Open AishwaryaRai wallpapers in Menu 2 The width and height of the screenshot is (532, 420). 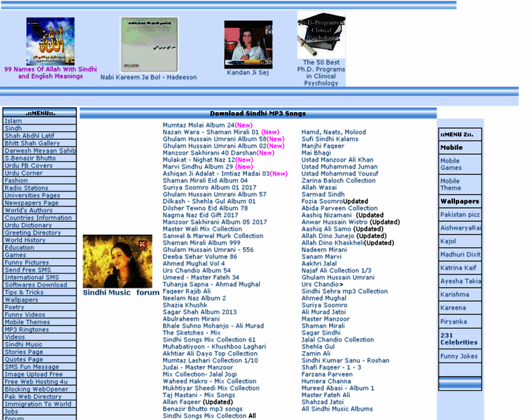tap(460, 228)
